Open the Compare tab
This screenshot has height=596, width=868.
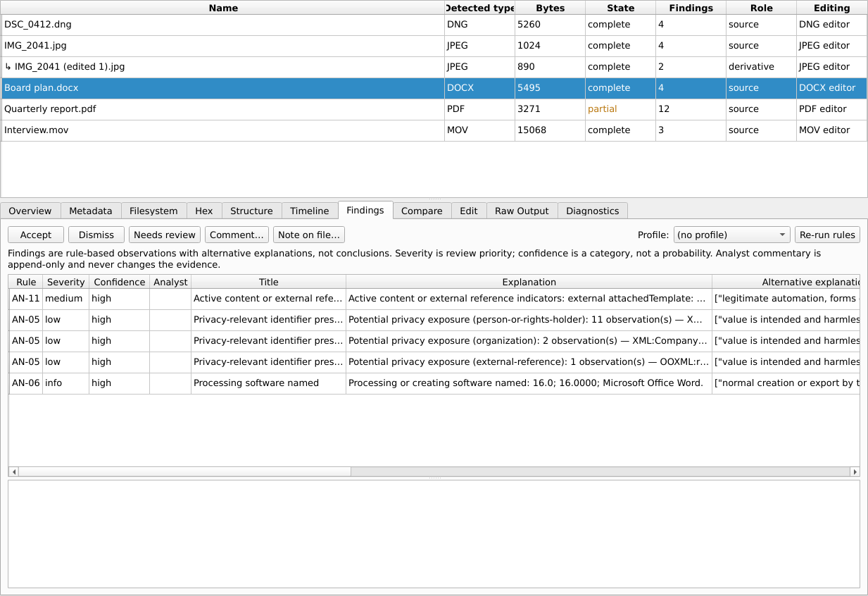(x=422, y=211)
